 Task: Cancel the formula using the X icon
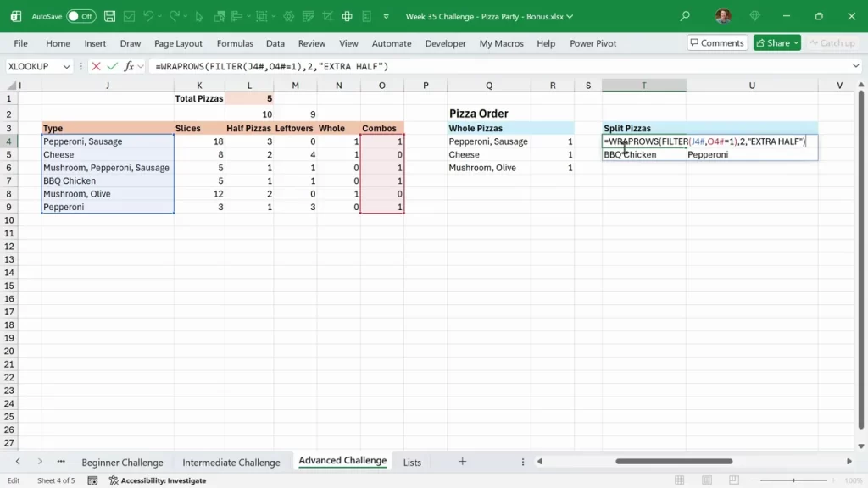[96, 66]
